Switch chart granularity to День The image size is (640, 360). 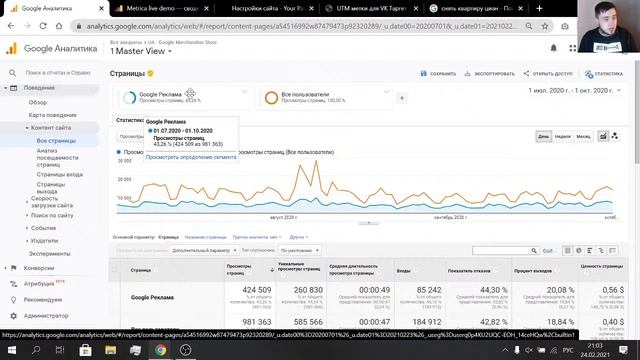[x=543, y=136]
